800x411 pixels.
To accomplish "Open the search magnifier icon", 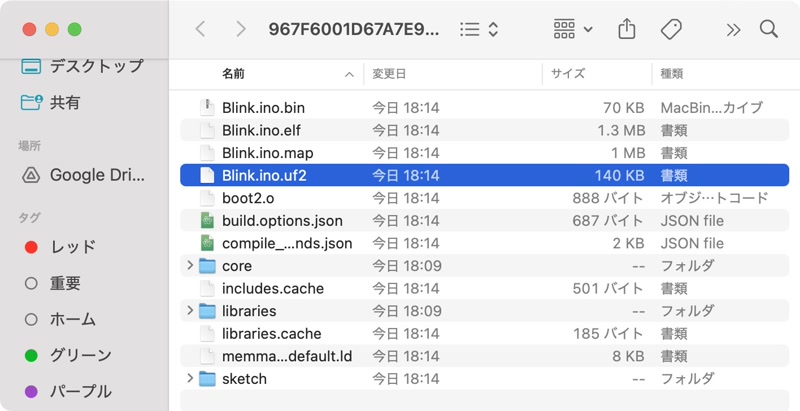I will coord(769,29).
